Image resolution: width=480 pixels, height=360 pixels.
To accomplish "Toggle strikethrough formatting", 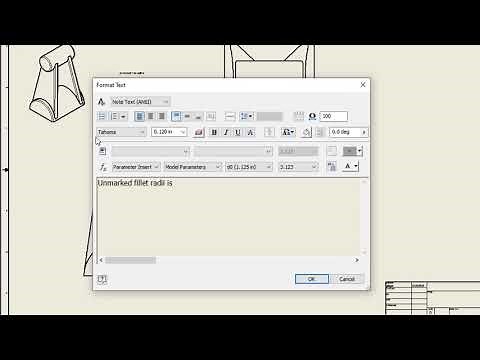I will pos(251,132).
